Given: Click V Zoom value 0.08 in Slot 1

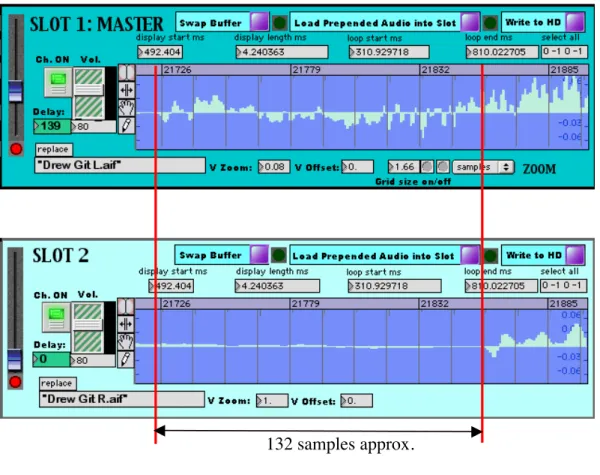Looking at the screenshot, I should (x=274, y=167).
